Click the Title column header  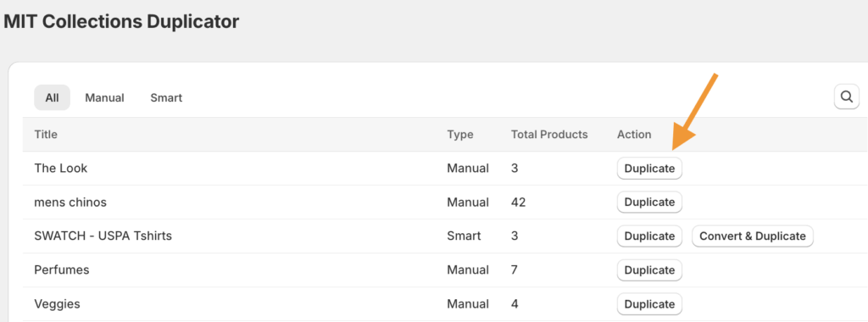[46, 135]
